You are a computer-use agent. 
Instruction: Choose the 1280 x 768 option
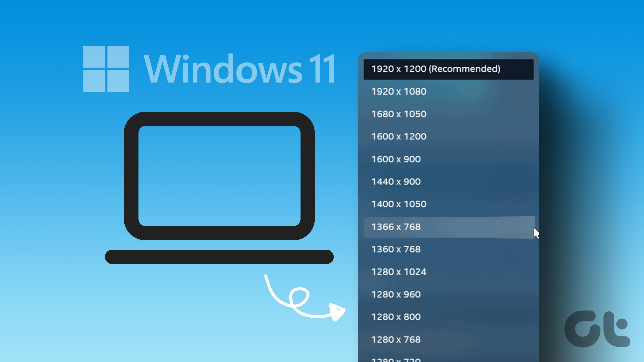[448, 340]
